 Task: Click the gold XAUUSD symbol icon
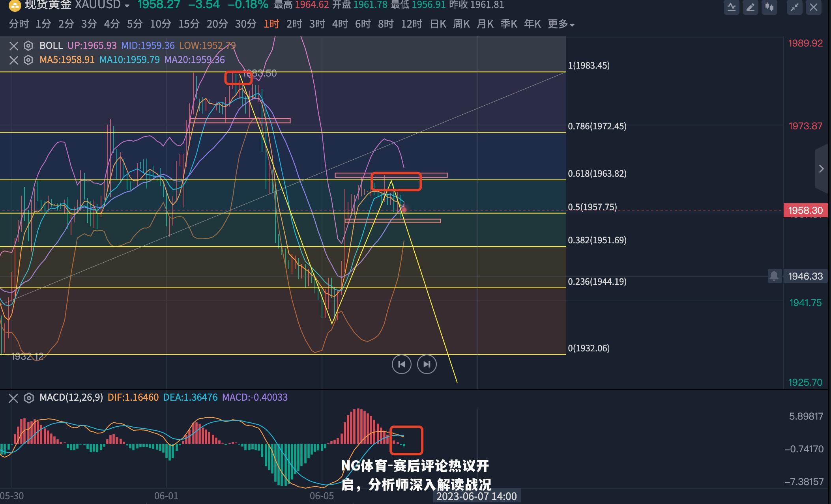[x=15, y=6]
